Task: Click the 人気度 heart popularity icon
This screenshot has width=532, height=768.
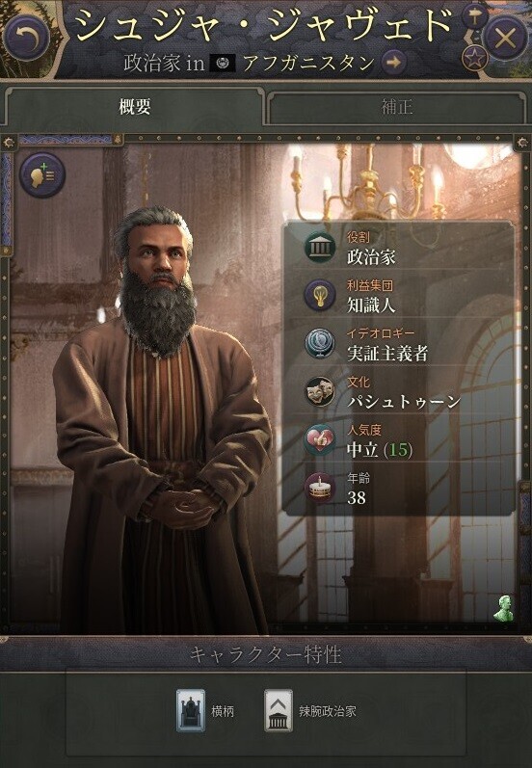Action: tap(320, 439)
